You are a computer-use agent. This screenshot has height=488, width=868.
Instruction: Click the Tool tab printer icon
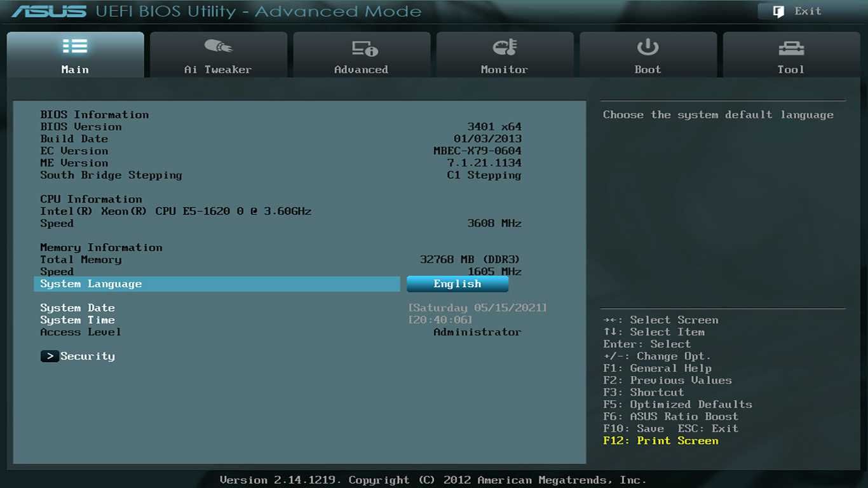791,48
